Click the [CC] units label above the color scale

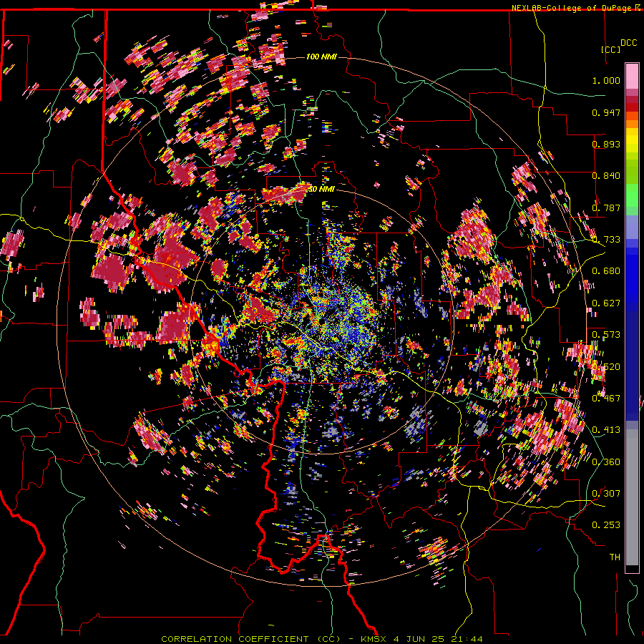coord(610,49)
